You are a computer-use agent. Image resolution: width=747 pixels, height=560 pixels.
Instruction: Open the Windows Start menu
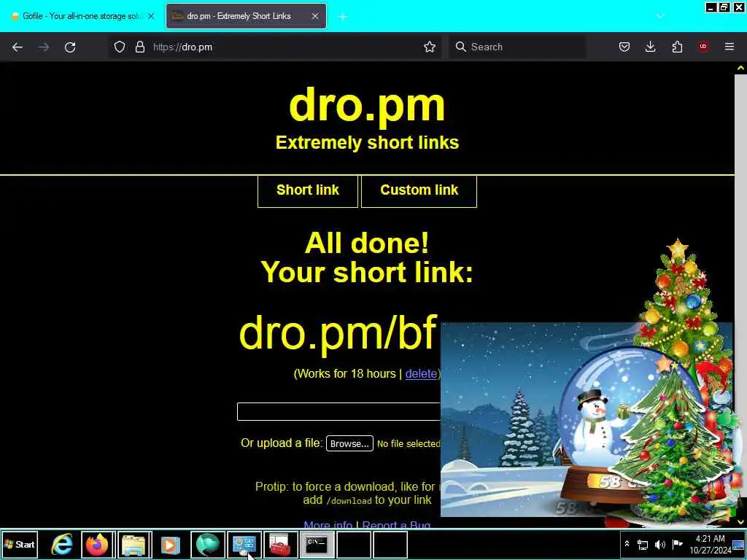(x=20, y=544)
